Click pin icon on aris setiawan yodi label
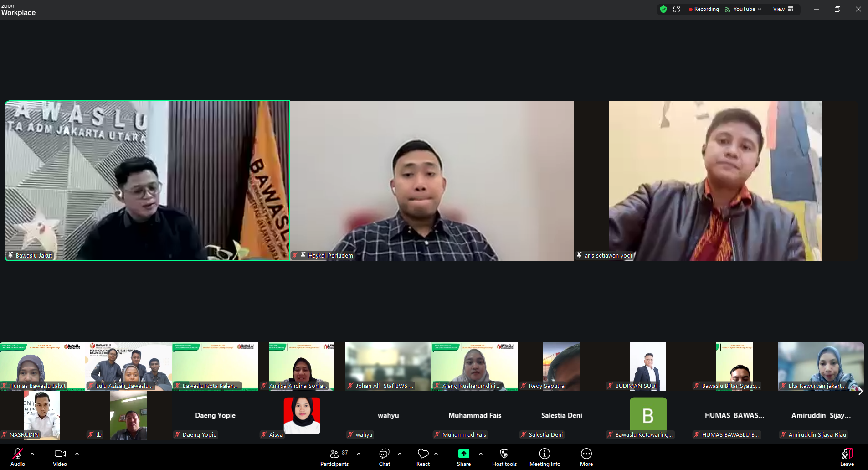Screen dimensions: 868x470 [579, 255]
